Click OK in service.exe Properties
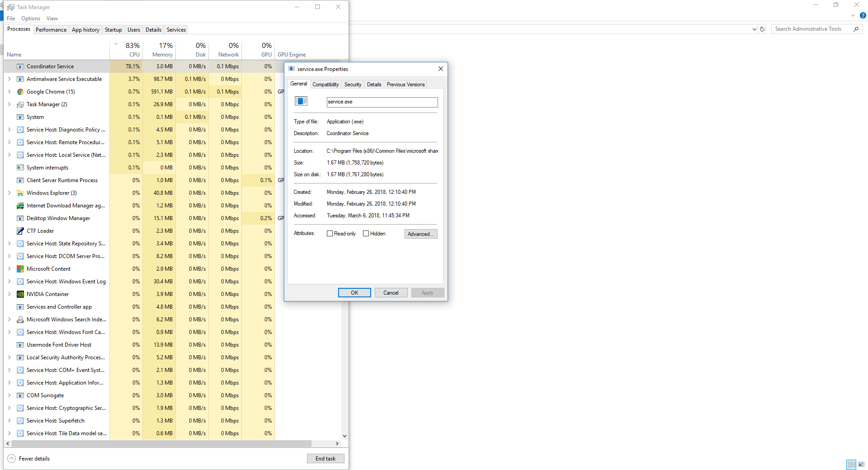The height and width of the screenshot is (470, 868). click(354, 293)
